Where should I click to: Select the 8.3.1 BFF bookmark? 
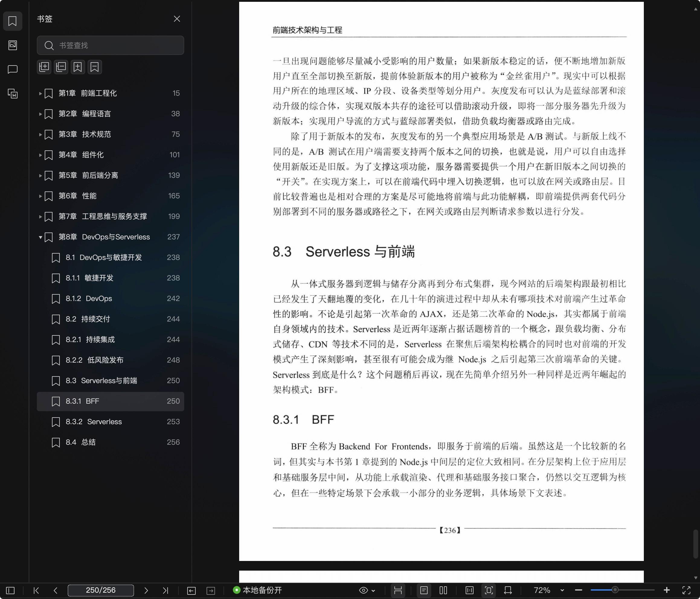pos(111,401)
